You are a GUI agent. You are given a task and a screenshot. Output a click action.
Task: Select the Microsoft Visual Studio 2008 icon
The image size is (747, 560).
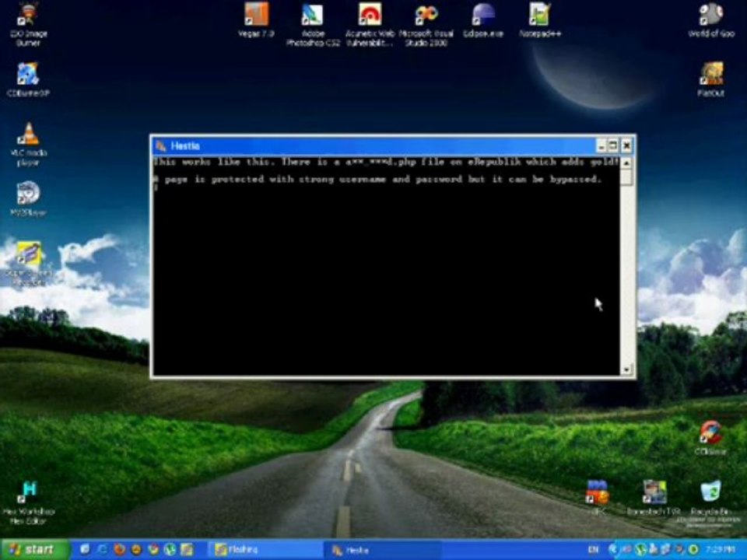[x=426, y=25]
